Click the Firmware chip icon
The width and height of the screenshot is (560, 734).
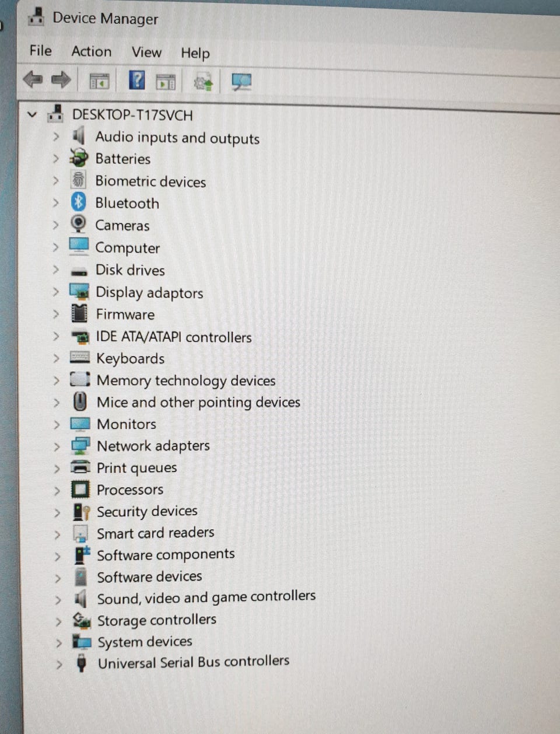pos(79,313)
